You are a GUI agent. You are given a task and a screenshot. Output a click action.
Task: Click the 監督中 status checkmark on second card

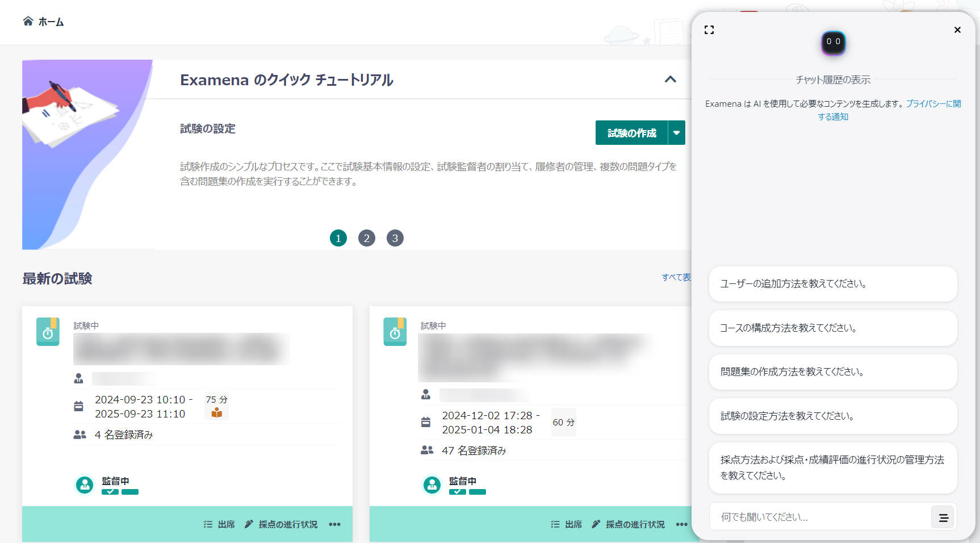(x=458, y=492)
